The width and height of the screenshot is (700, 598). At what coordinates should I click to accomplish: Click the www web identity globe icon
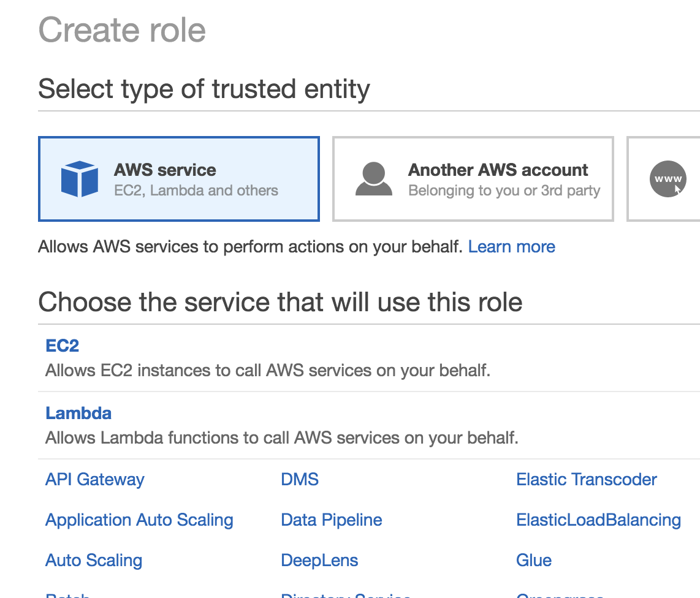point(668,179)
